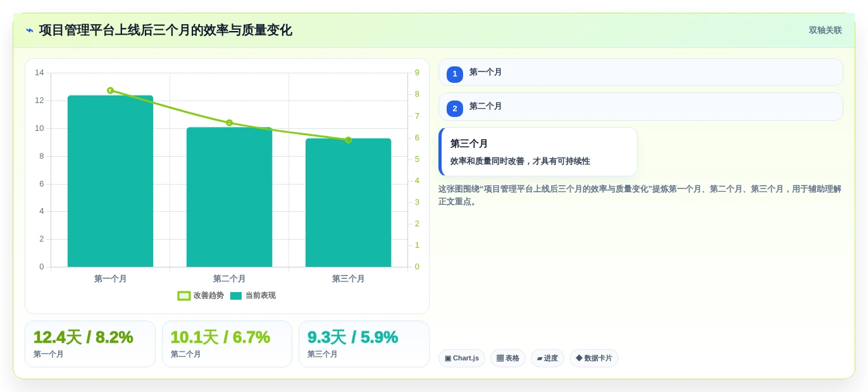Click the 数据卡片 tag
This screenshot has width=868, height=392.
click(594, 358)
